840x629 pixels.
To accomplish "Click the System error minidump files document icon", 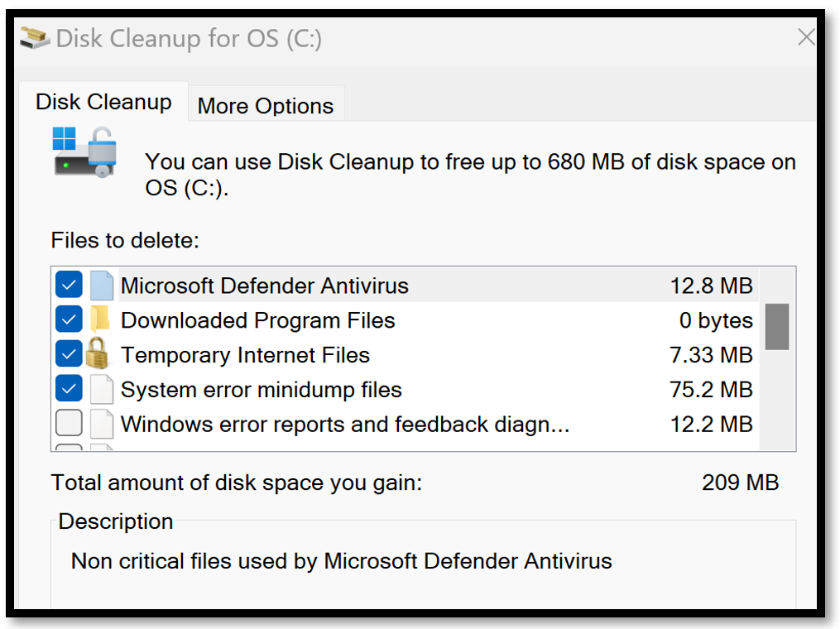I will [101, 388].
